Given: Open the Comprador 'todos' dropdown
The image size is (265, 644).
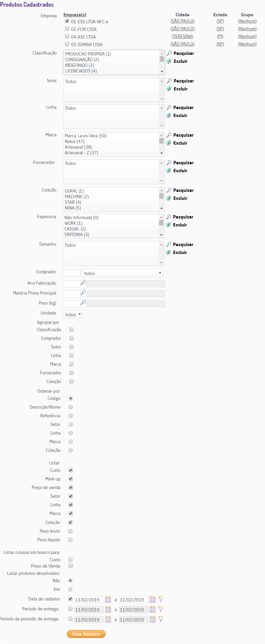Looking at the screenshot, I should pyautogui.click(x=123, y=273).
